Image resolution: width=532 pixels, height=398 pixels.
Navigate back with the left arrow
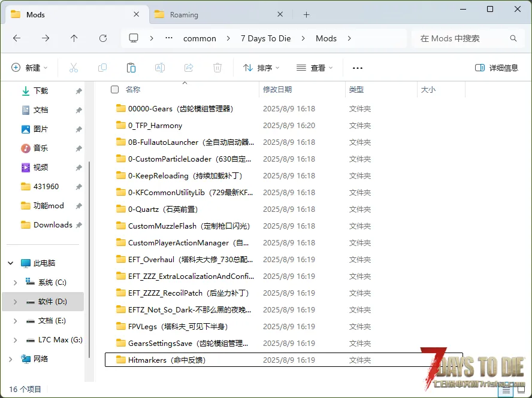click(x=17, y=38)
